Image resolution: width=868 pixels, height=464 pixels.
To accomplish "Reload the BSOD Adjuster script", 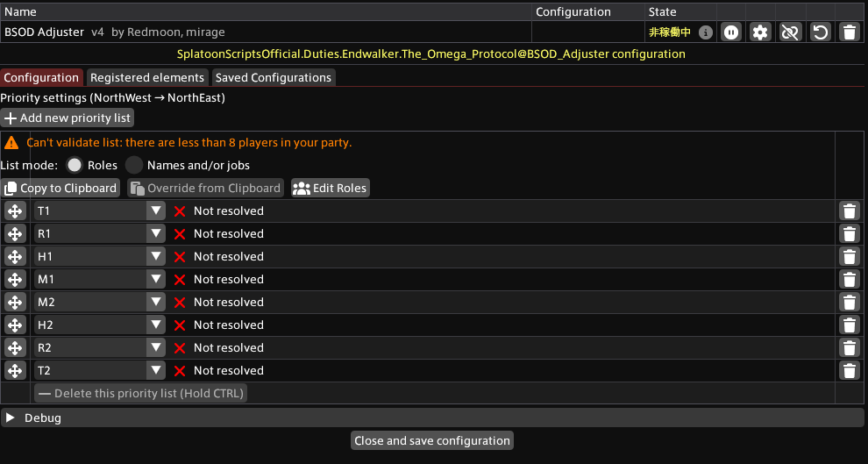I will click(820, 32).
